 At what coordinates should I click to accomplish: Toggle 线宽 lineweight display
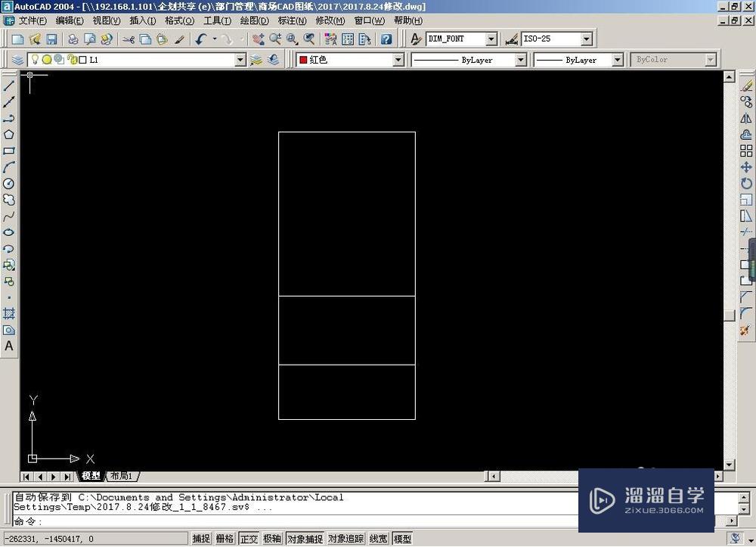click(377, 539)
